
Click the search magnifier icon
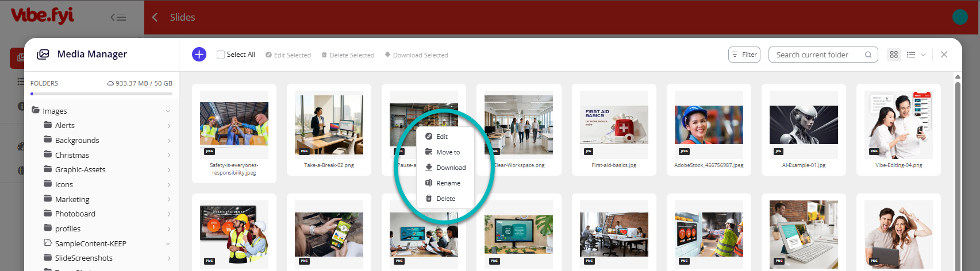click(868, 55)
